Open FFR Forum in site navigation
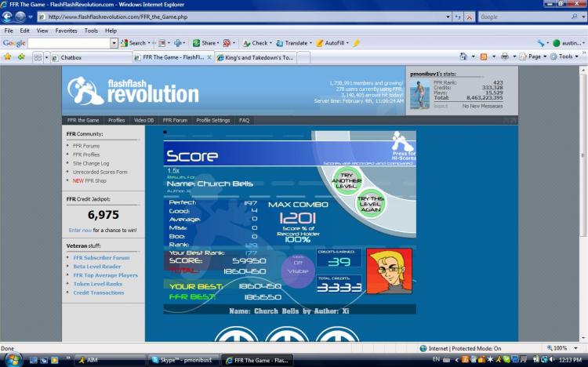This screenshot has height=367, width=588. coord(175,121)
